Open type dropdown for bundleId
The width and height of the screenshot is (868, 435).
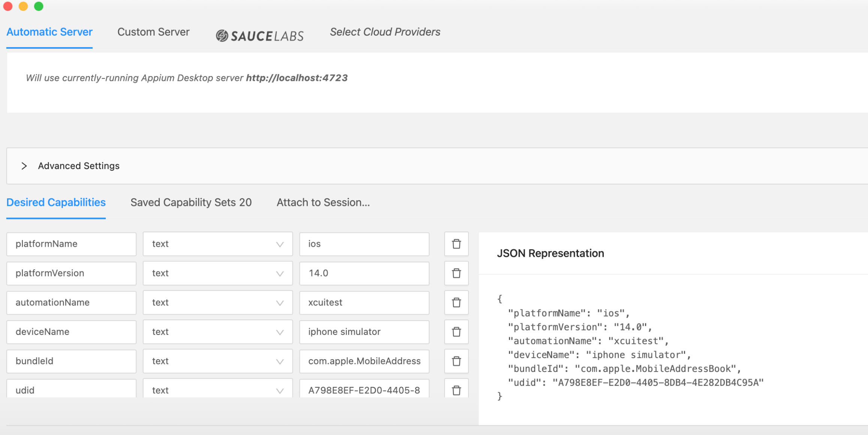pos(218,361)
